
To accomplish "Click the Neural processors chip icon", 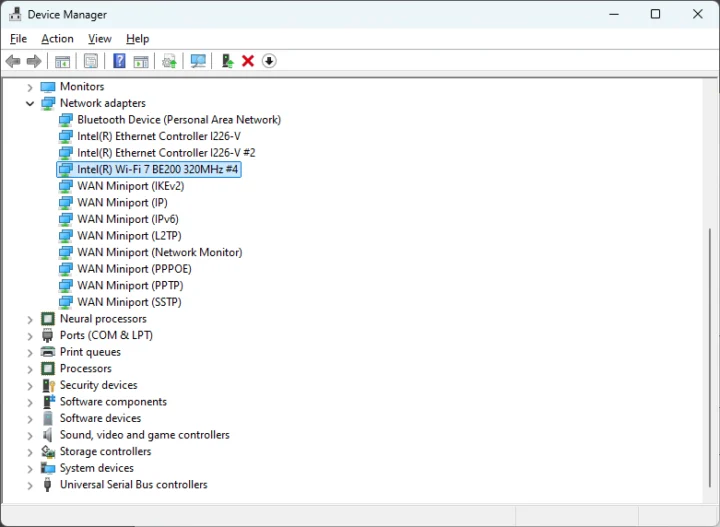I will 48,319.
